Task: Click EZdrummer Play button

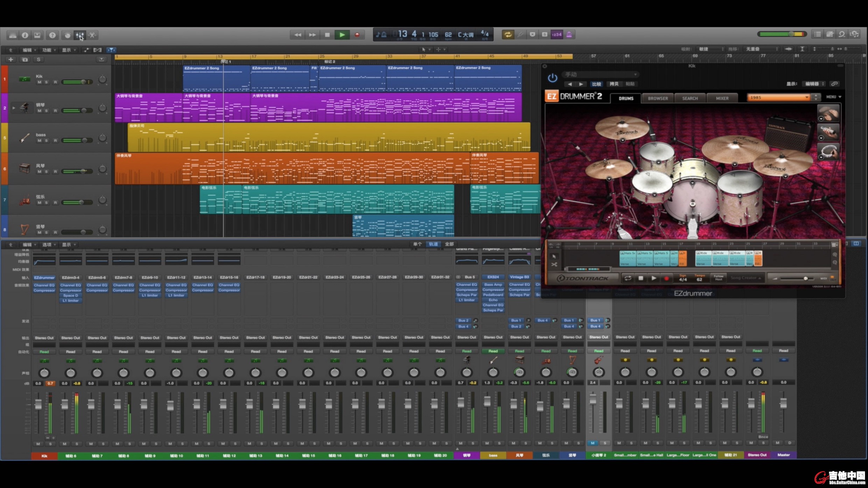Action: pos(653,278)
